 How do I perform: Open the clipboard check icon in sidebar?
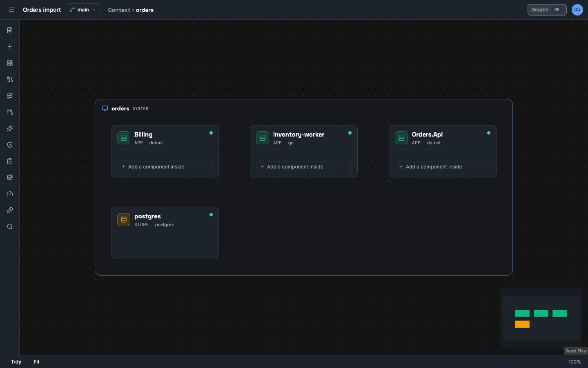coord(10,161)
